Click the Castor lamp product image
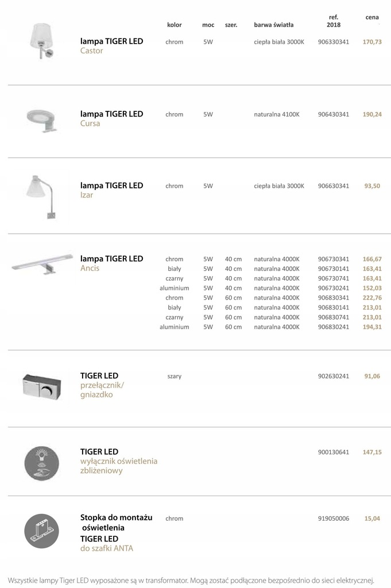This screenshot has height=588, width=391. (x=42, y=41)
